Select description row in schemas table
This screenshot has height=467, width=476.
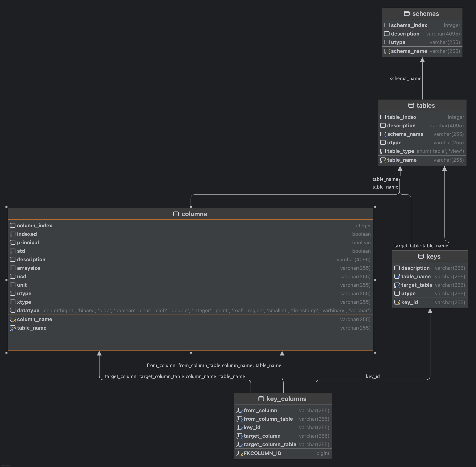click(422, 34)
